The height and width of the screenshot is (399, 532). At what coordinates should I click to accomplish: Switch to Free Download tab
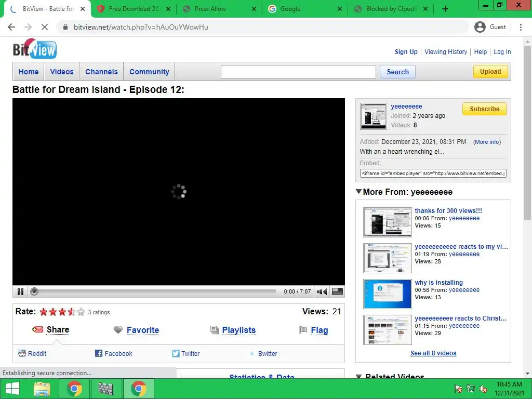134,9
